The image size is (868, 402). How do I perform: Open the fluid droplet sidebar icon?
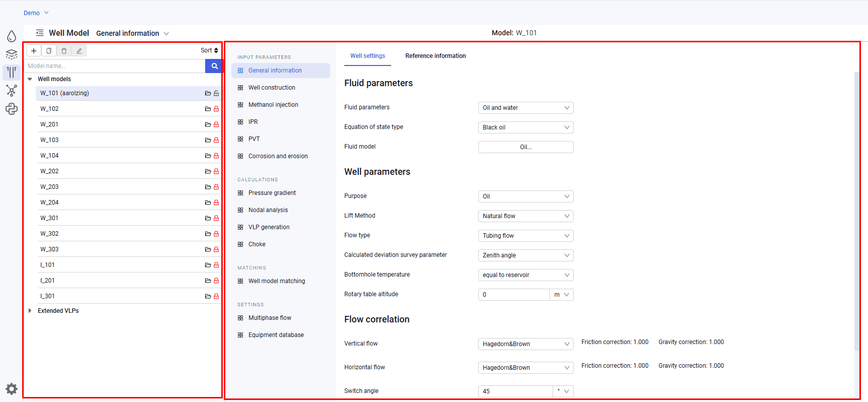[x=12, y=36]
